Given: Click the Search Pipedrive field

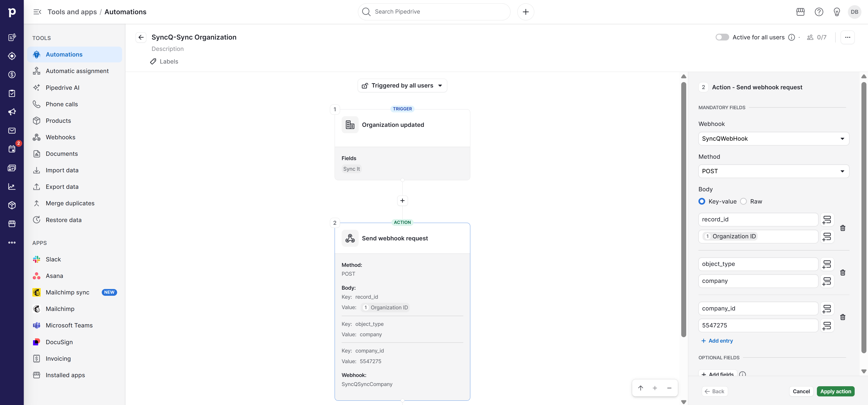Looking at the screenshot, I should click(434, 12).
